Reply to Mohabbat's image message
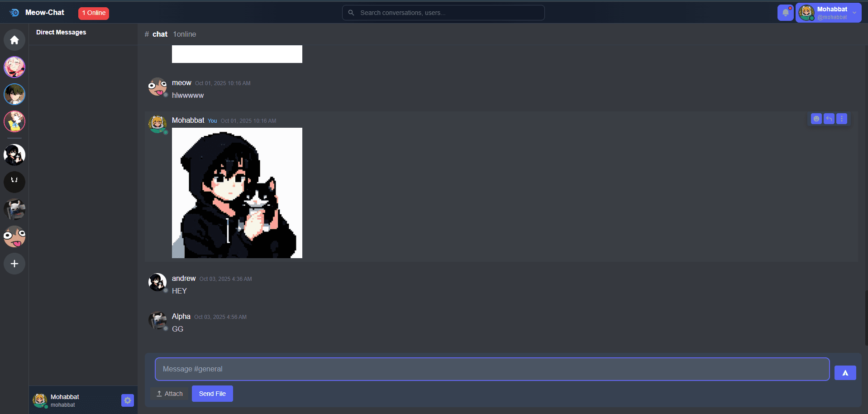The height and width of the screenshot is (414, 868). coord(829,119)
